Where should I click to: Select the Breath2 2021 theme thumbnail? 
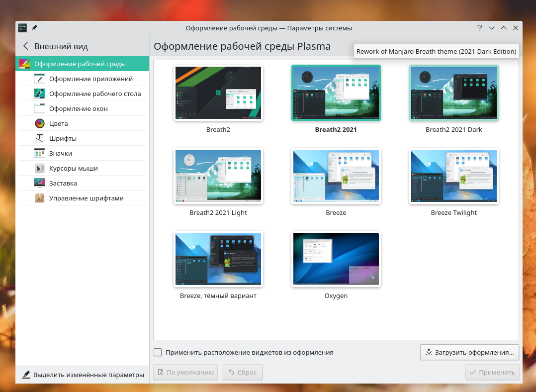tap(336, 93)
